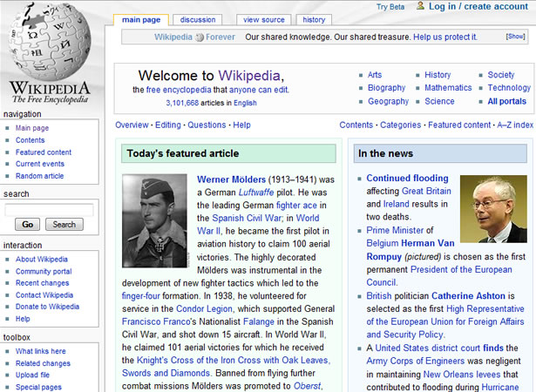Open Featured content in the sidebar
This screenshot has width=536, height=392.
[x=44, y=152]
